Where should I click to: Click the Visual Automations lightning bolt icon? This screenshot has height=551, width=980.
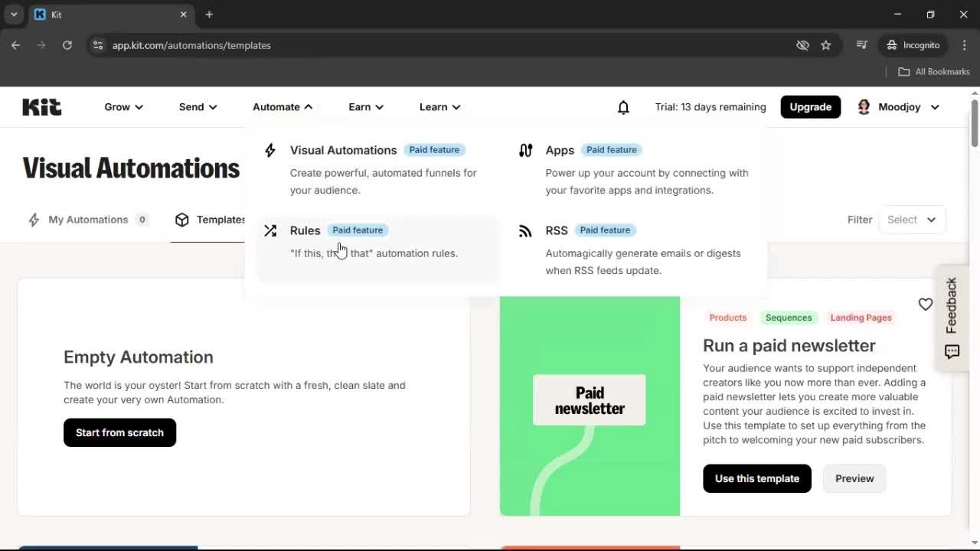[x=270, y=150]
